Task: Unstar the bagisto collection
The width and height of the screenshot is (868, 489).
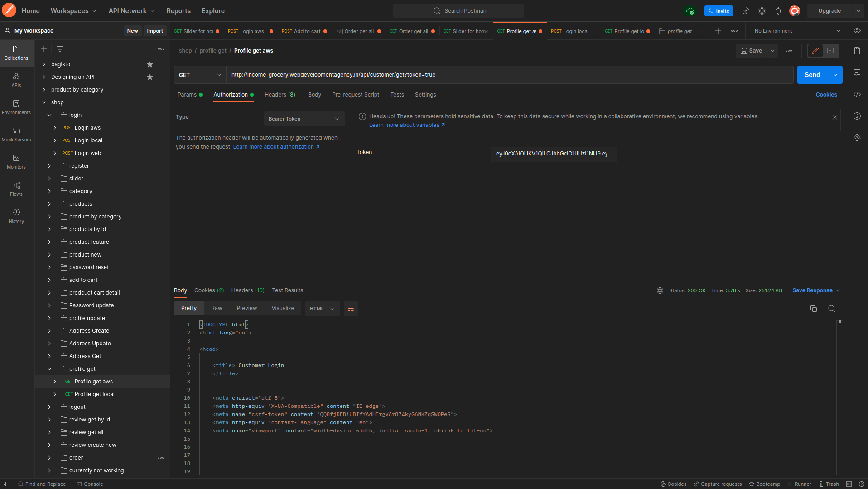Action: (x=150, y=64)
